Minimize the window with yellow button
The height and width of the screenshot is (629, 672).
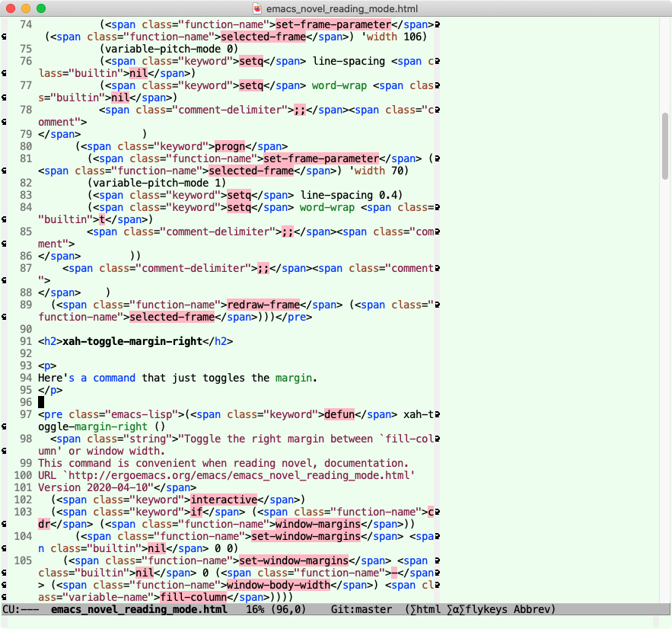coord(26,8)
